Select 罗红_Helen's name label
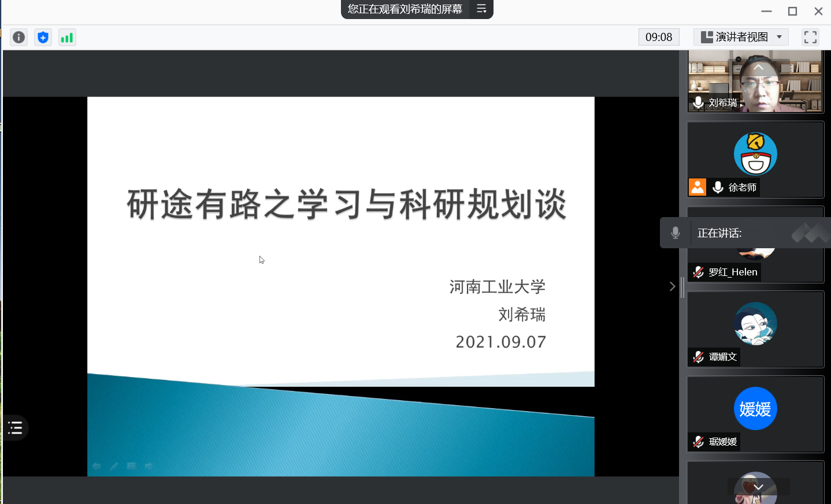 732,272
